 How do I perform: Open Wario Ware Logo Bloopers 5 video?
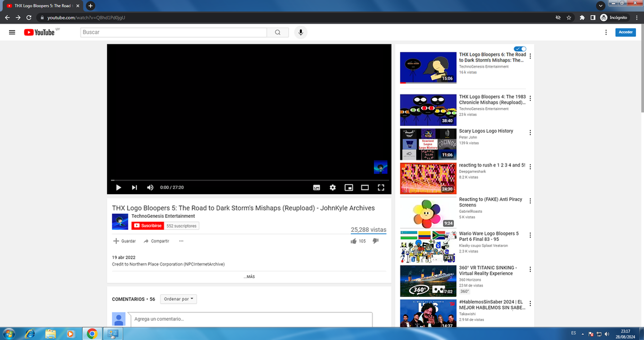coord(489,236)
